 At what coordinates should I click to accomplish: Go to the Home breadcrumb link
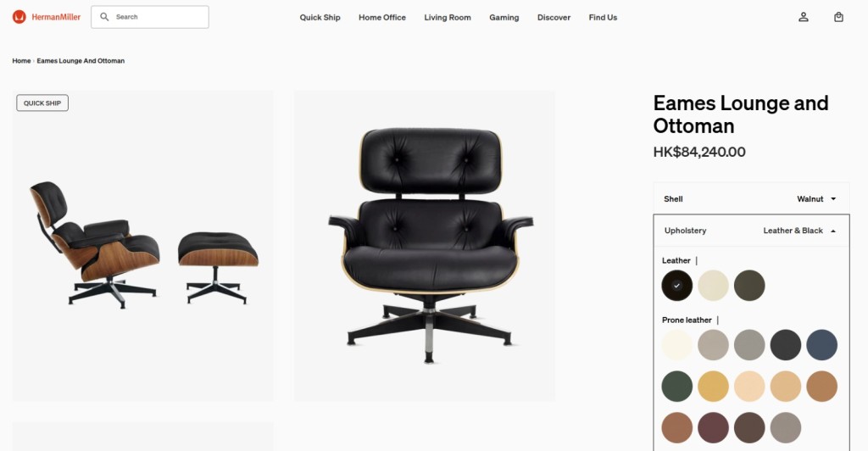click(x=21, y=61)
